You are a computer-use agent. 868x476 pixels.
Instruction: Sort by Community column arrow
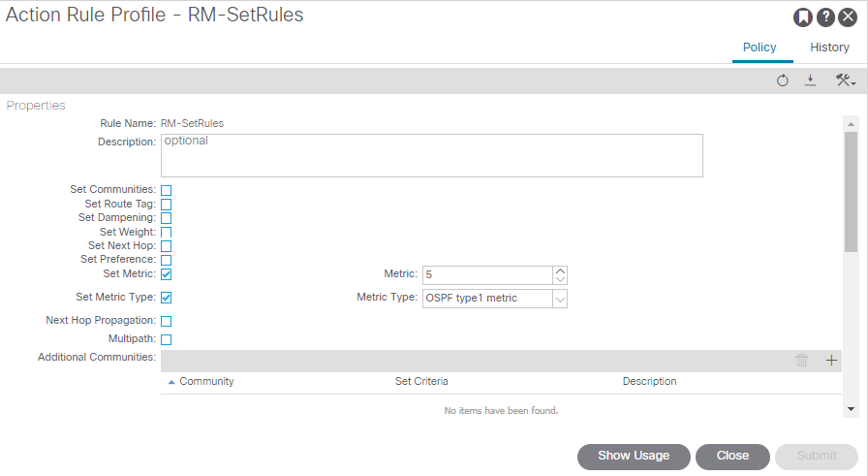coord(171,382)
